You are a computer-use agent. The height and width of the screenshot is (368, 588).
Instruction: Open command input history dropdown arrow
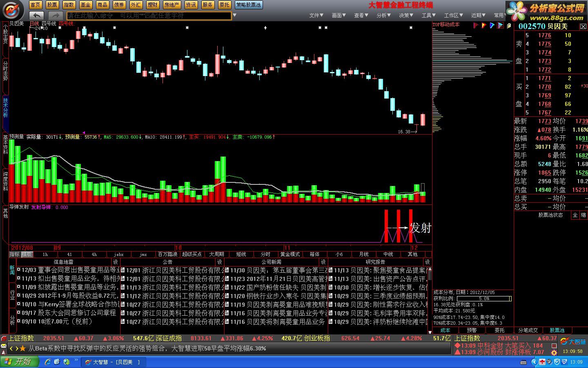coord(234,16)
